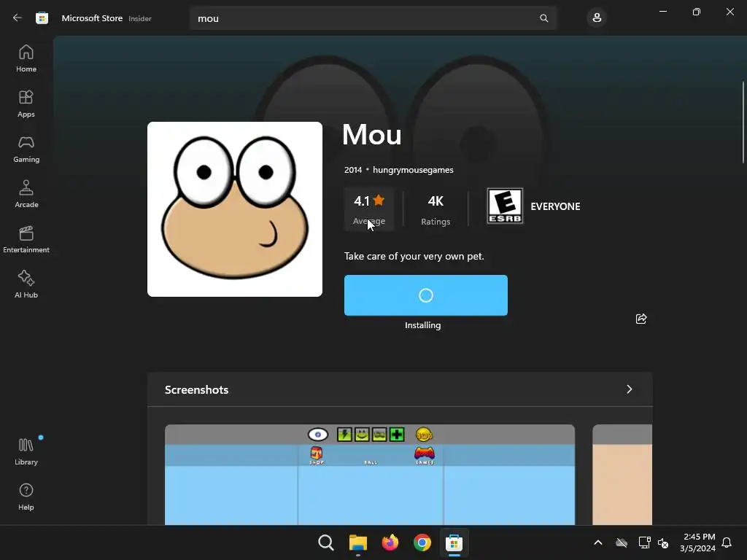Show hidden system tray icons
Screen dimensions: 747x560
point(598,542)
